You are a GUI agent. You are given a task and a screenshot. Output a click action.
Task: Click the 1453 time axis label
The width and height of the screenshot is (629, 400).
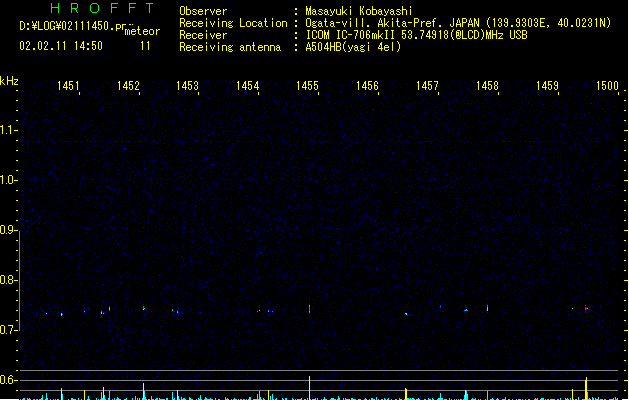(187, 86)
